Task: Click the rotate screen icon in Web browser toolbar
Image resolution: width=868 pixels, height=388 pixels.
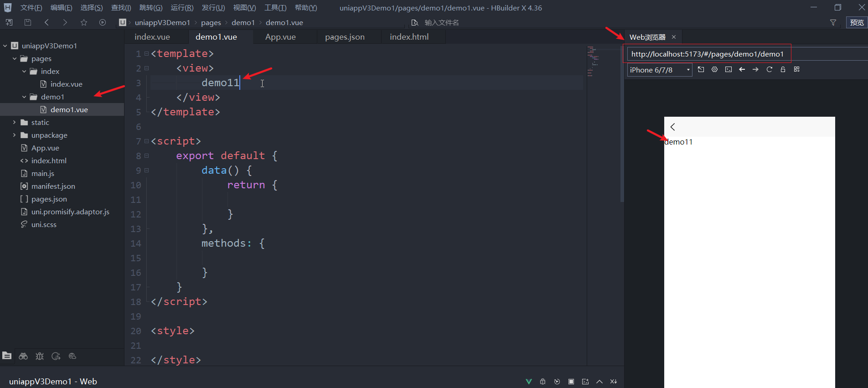Action: click(x=701, y=69)
